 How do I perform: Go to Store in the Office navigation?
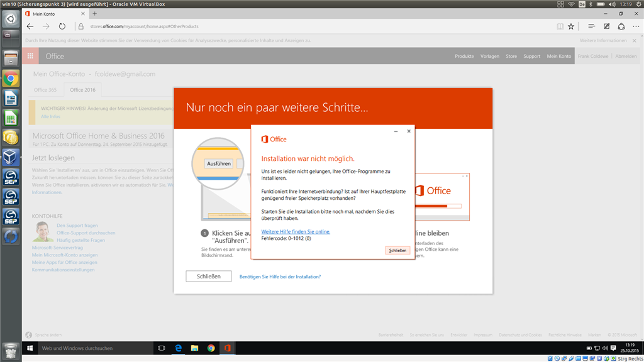pos(511,56)
